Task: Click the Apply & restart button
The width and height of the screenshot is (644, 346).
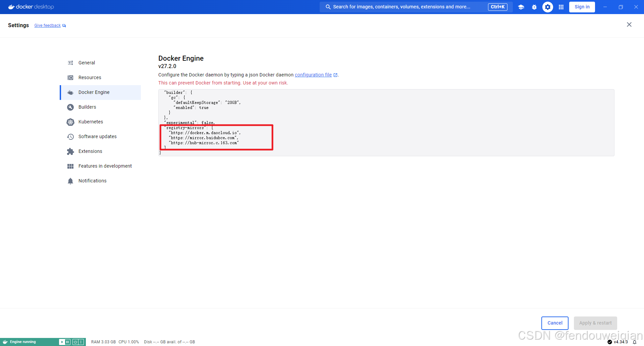Action: (595, 323)
